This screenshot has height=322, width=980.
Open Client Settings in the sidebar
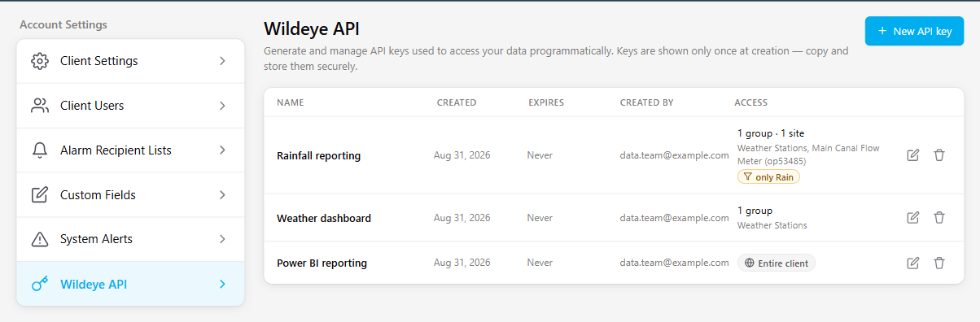coord(130,61)
